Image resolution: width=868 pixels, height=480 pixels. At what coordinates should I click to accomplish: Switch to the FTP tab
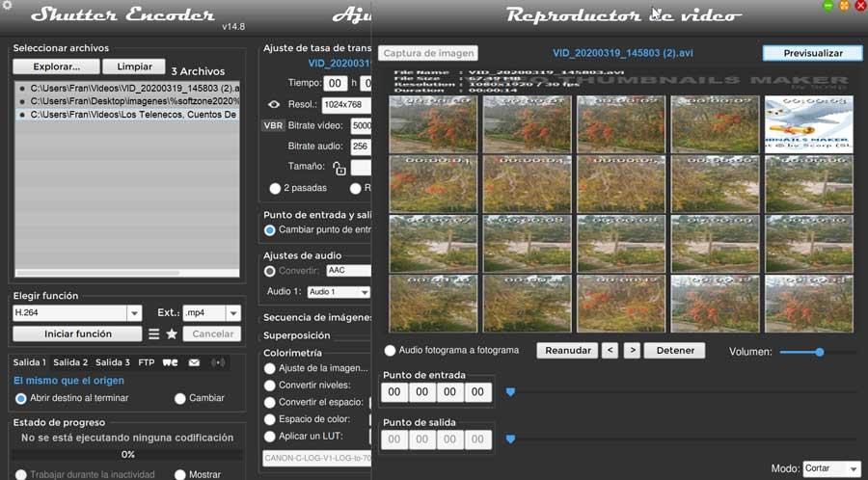tap(147, 362)
